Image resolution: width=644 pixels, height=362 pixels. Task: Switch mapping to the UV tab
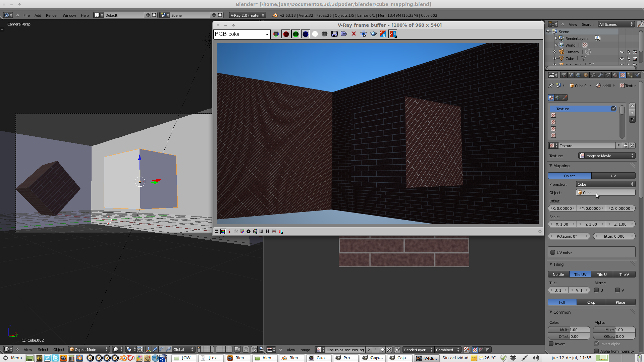pos(613,176)
